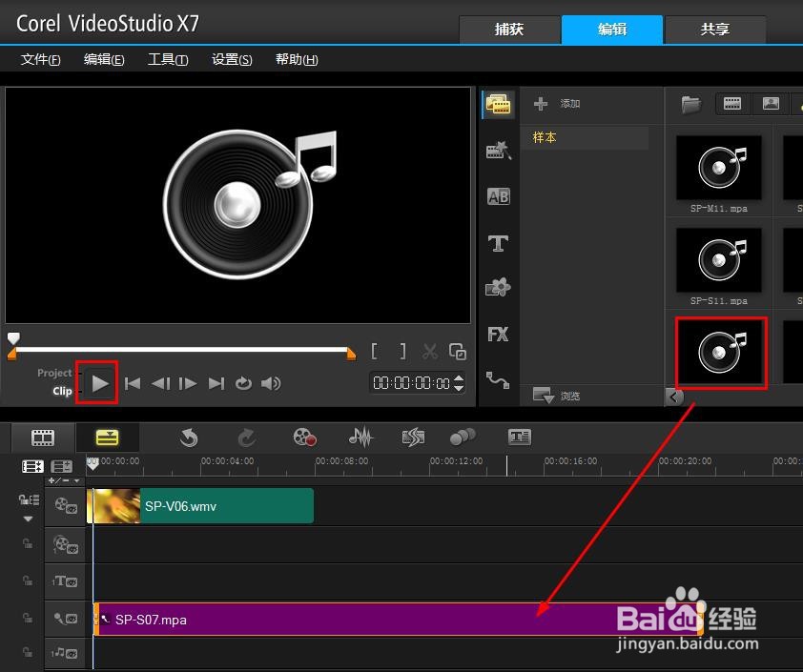Open the Title T panel
The width and height of the screenshot is (803, 672).
point(498,243)
